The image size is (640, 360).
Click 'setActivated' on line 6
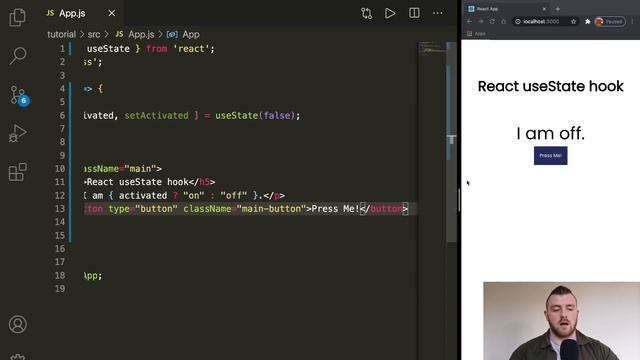pos(156,116)
